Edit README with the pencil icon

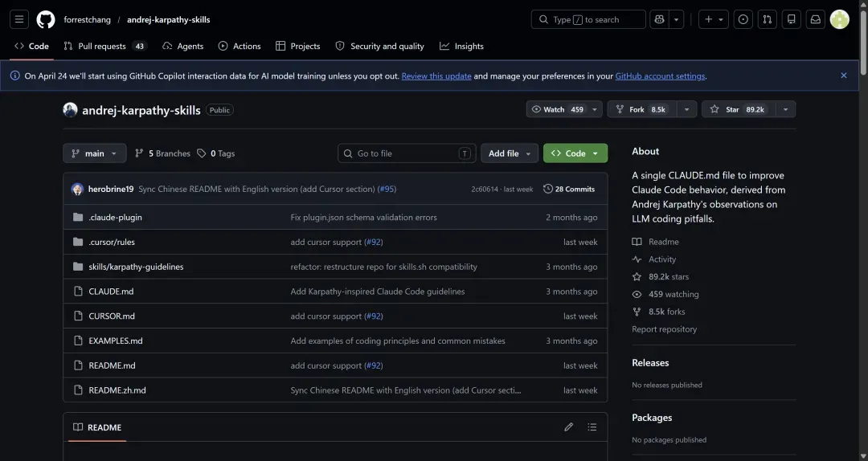(x=568, y=427)
